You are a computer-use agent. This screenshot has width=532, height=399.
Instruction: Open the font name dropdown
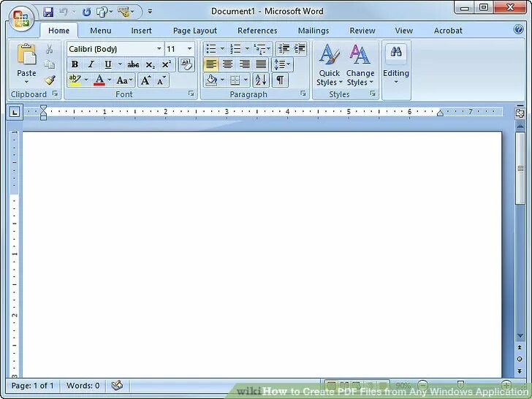tap(159, 49)
